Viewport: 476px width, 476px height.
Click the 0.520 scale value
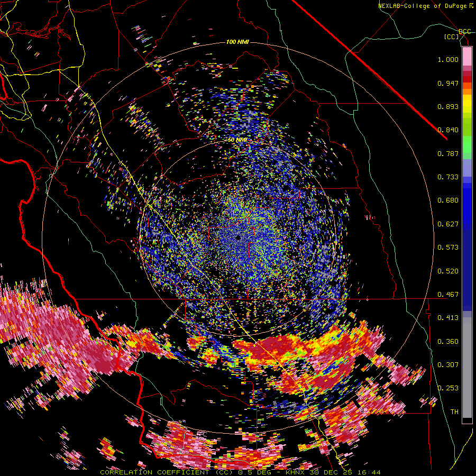point(448,271)
